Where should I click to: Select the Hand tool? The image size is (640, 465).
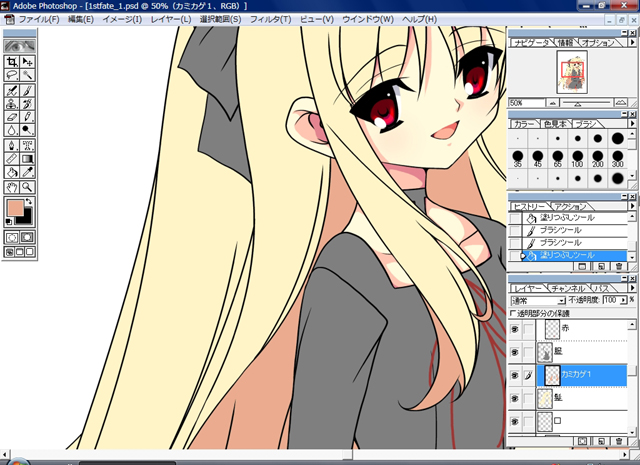point(11,187)
